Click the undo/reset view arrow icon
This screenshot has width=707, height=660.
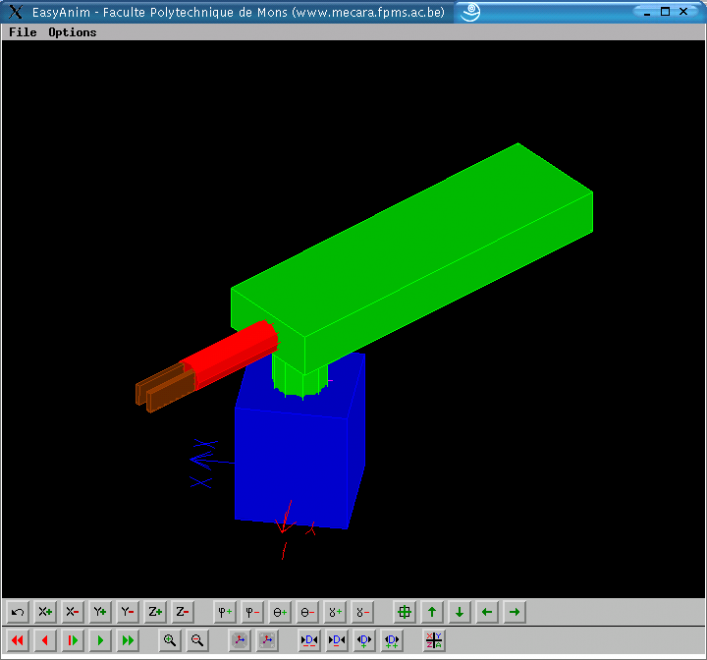(18, 612)
